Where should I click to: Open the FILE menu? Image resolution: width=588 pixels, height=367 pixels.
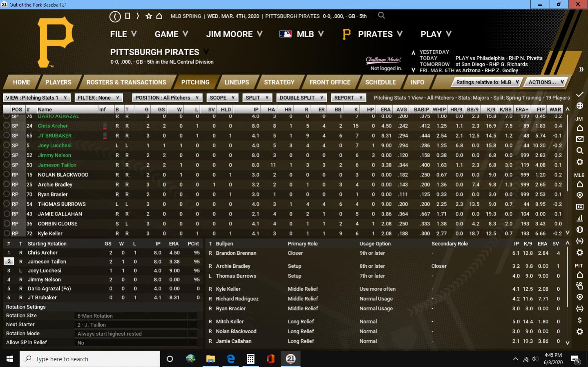coord(123,34)
